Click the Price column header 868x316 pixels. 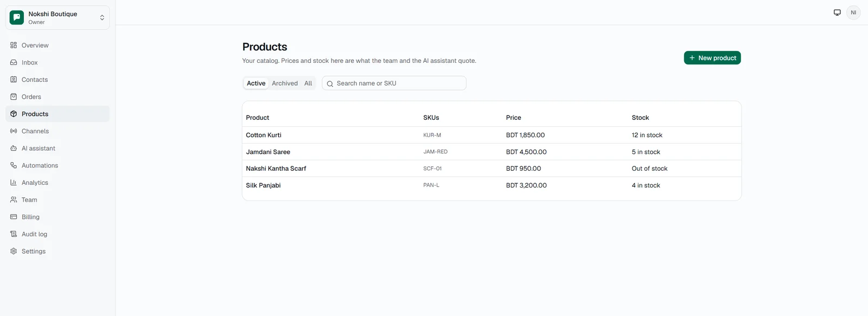click(513, 118)
